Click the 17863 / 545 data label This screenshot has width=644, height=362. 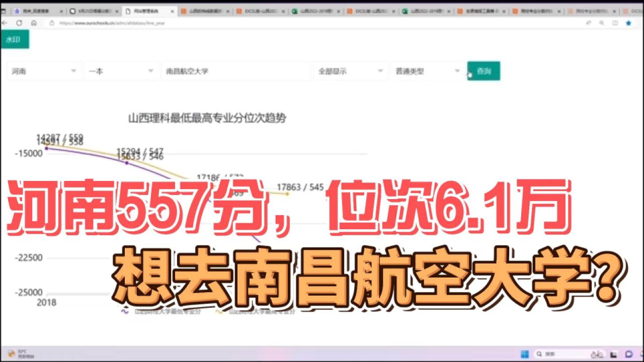point(299,187)
